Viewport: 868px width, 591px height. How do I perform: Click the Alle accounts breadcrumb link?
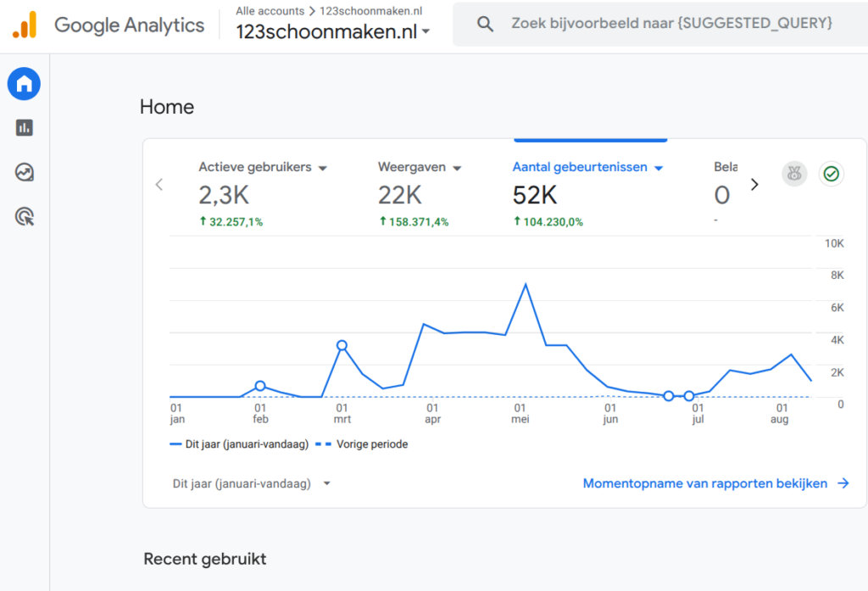click(x=270, y=11)
